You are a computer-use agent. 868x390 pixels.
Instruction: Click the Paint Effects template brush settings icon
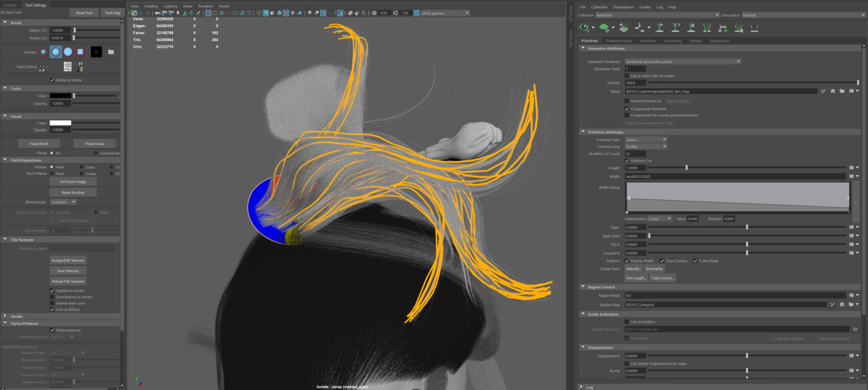point(68,66)
